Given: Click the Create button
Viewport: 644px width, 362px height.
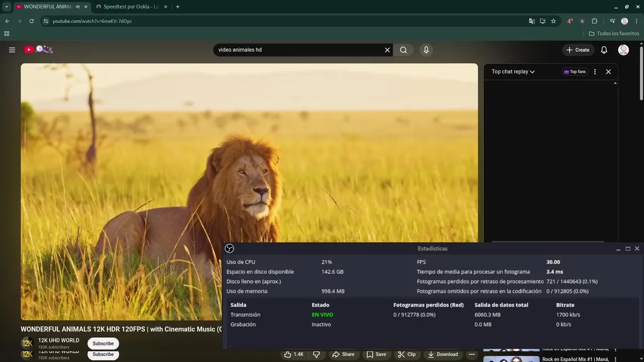Looking at the screenshot, I should [x=578, y=50].
